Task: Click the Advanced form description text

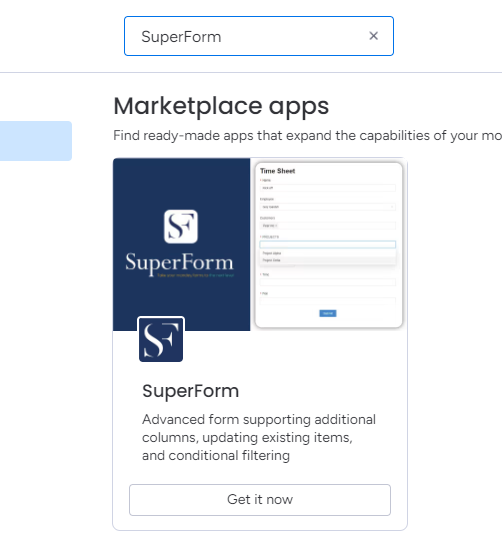Action: pyautogui.click(x=259, y=438)
